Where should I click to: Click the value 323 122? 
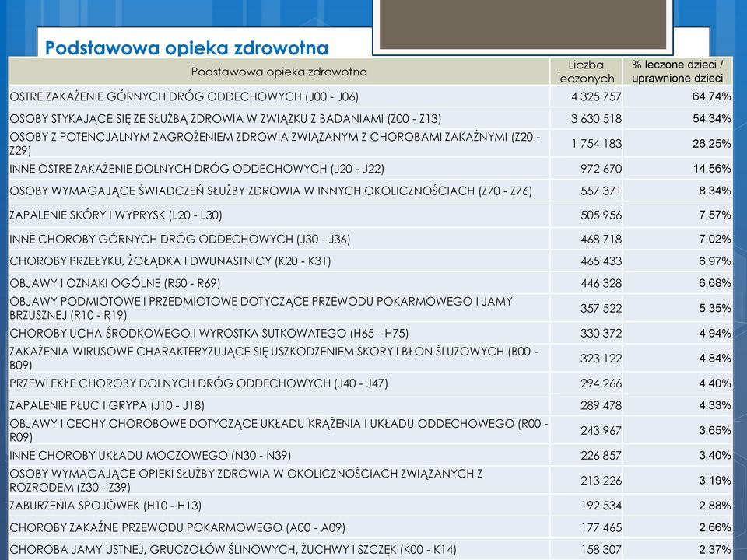[601, 358]
